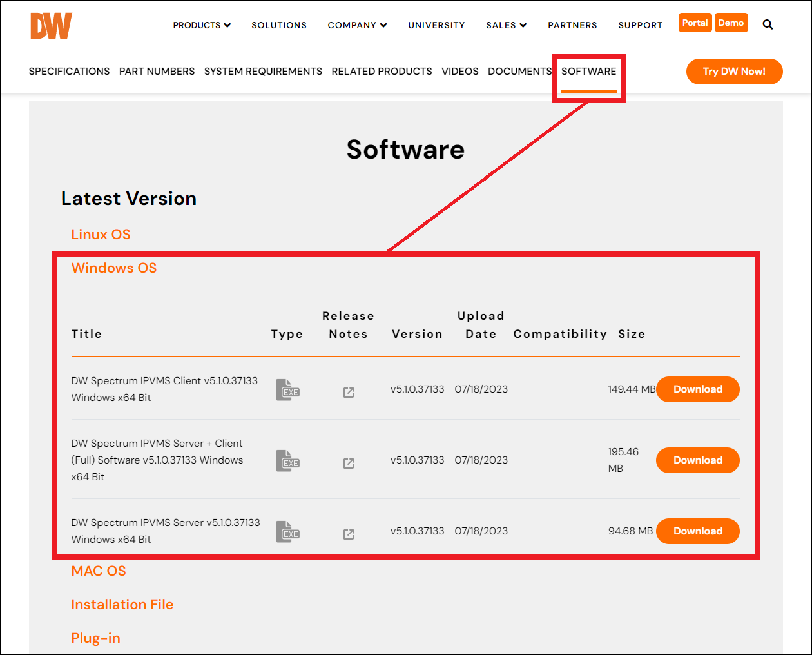Open release notes for IPVMS Client
The image size is (812, 655).
(349, 393)
